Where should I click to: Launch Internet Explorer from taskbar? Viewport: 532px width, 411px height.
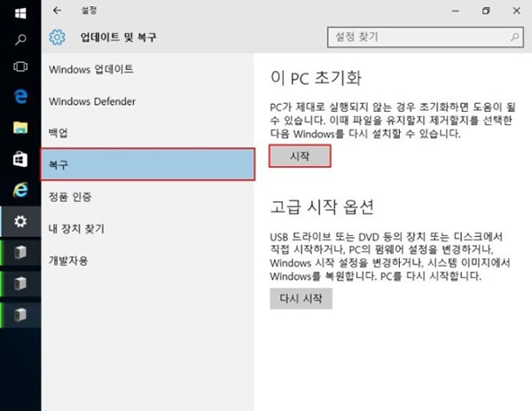[x=20, y=190]
